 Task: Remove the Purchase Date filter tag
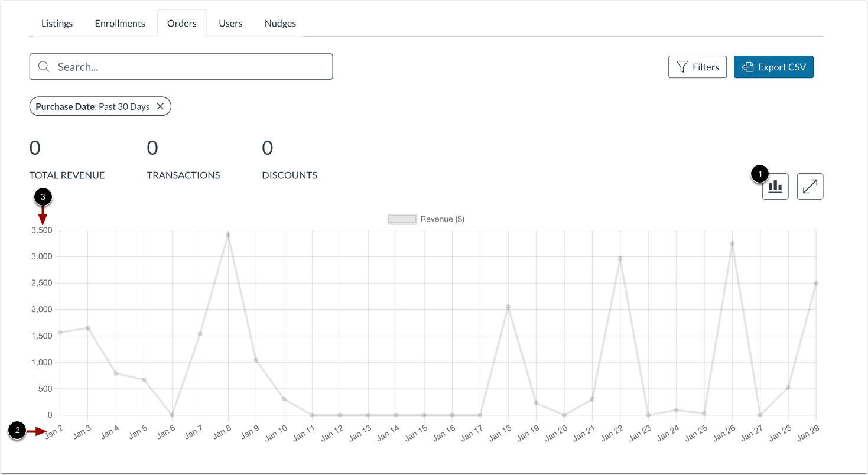(160, 106)
